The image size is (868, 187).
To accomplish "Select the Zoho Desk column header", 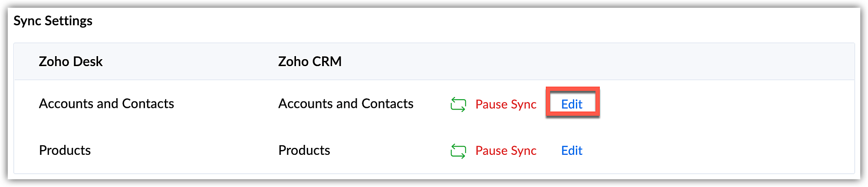I will click(71, 61).
